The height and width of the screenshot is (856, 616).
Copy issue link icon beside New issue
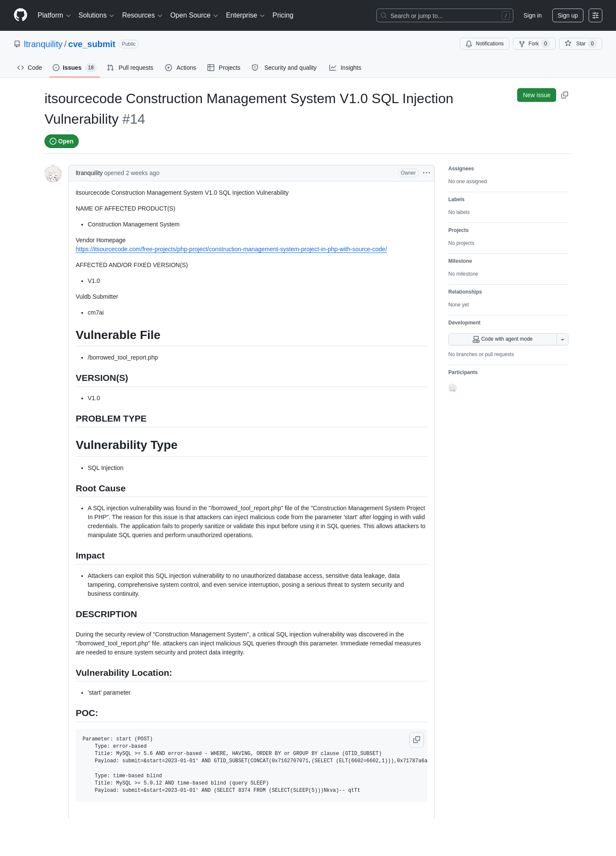[565, 95]
